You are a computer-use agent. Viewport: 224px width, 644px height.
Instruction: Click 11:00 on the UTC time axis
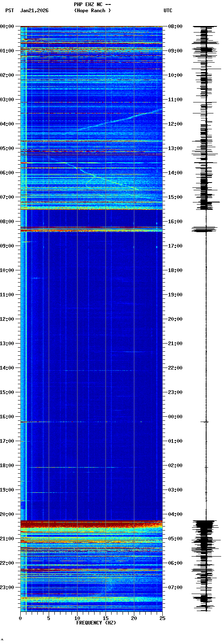pyautogui.click(x=175, y=100)
